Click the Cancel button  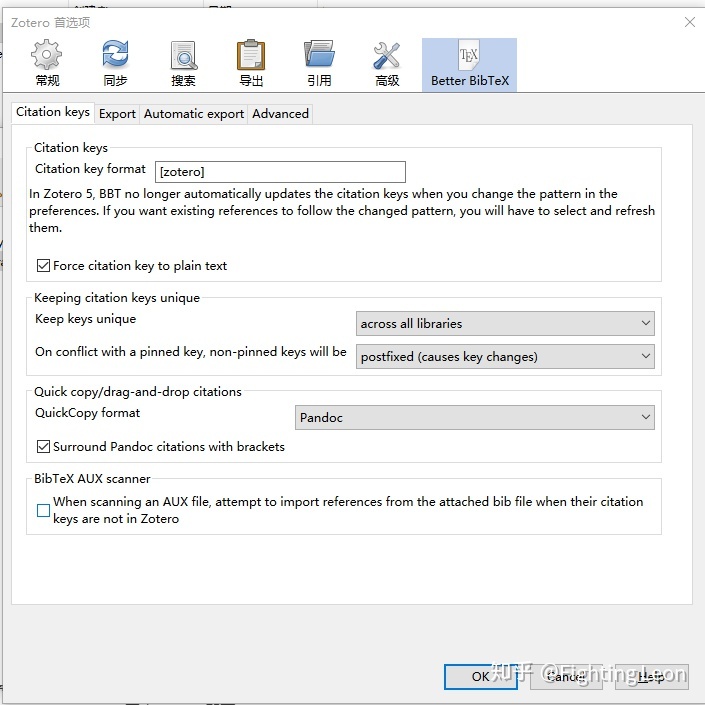[566, 677]
